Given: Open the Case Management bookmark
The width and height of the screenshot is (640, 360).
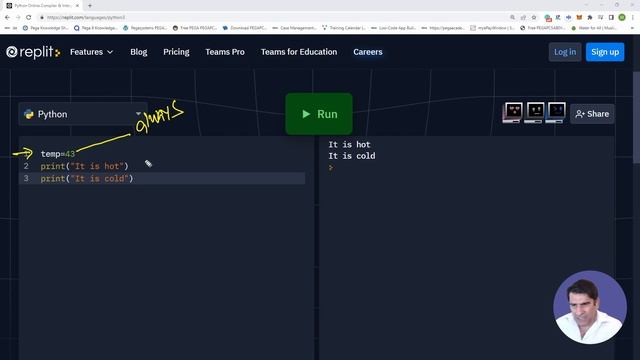Looking at the screenshot, I should (x=294, y=28).
